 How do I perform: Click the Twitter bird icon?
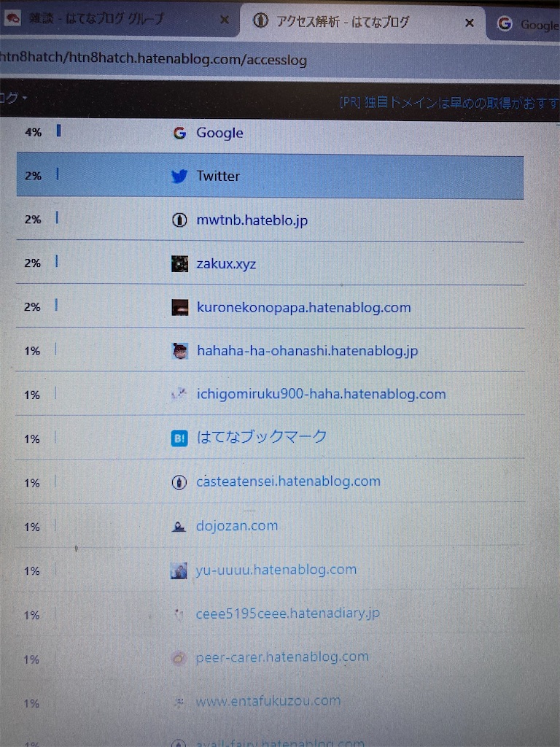(179, 177)
